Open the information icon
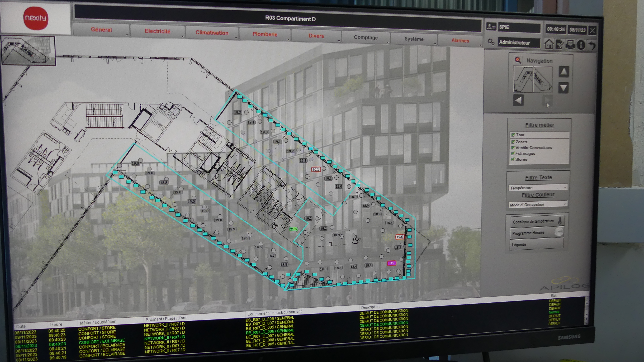Viewport: 644px width, 362px height. [x=581, y=45]
